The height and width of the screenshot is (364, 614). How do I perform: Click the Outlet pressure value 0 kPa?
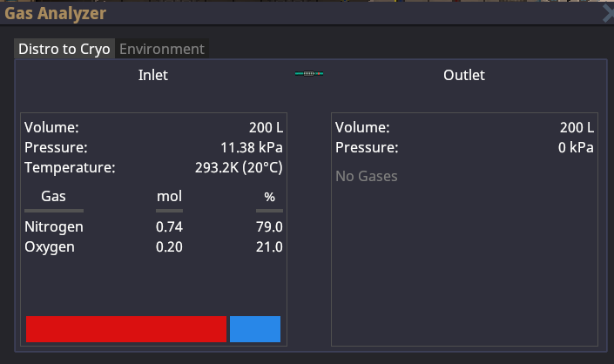576,147
